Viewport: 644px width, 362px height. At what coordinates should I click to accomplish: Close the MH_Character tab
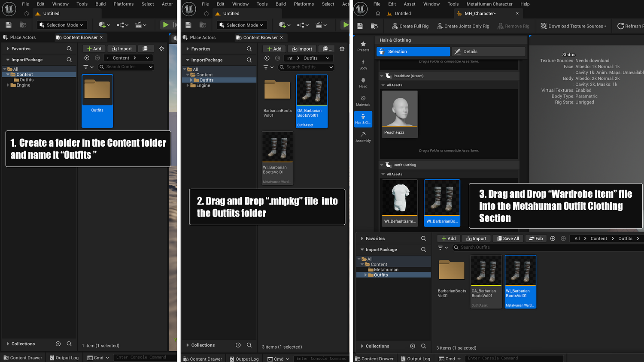tap(517, 14)
